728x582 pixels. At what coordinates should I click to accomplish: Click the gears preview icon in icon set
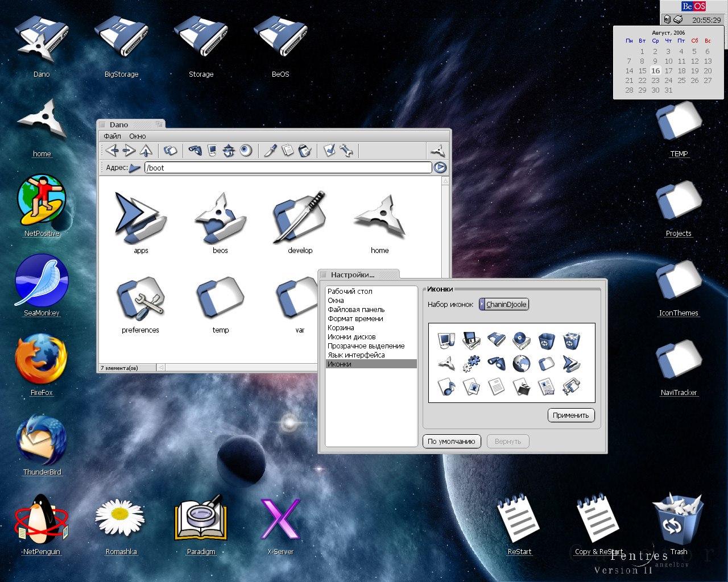(x=471, y=363)
